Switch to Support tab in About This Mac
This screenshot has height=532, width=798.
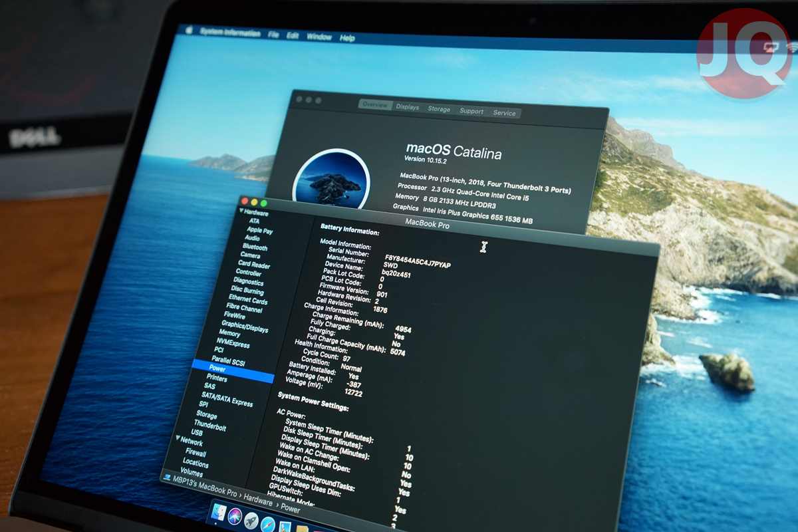pos(471,111)
